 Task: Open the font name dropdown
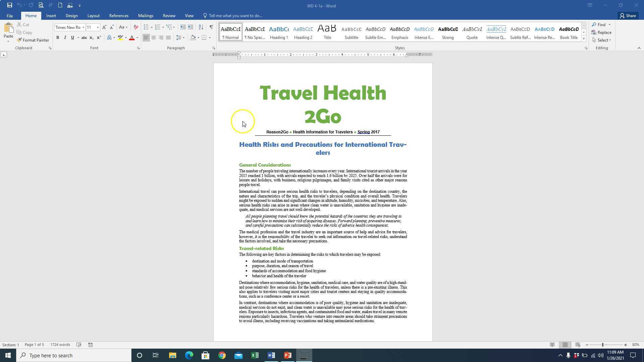[x=83, y=27]
